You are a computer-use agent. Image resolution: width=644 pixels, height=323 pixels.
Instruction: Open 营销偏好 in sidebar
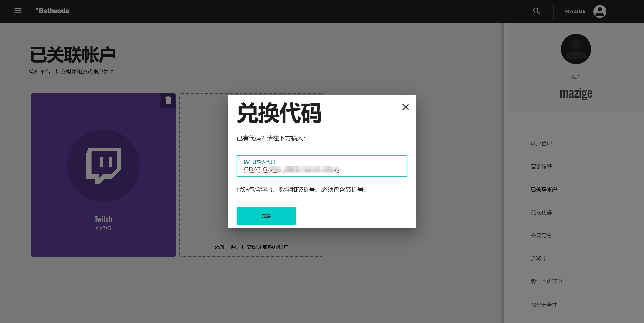[541, 167]
